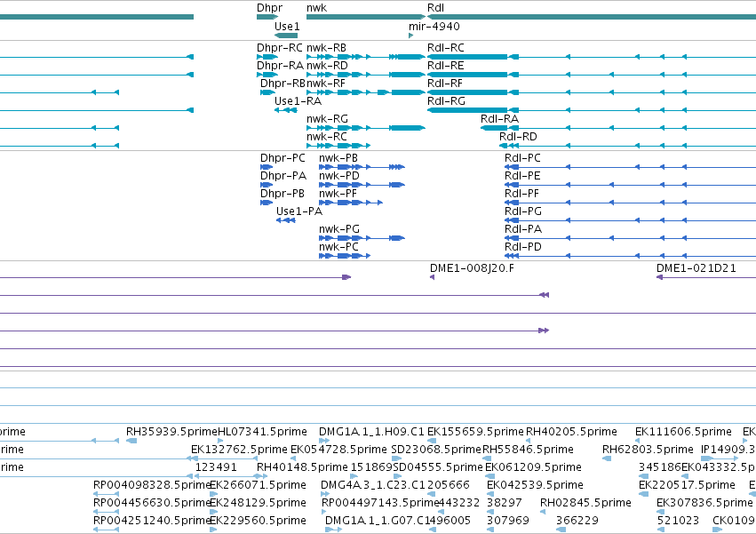Screen dimensions: 756x534
Task: Click transcript Use1-RA label
Action: click(x=298, y=101)
